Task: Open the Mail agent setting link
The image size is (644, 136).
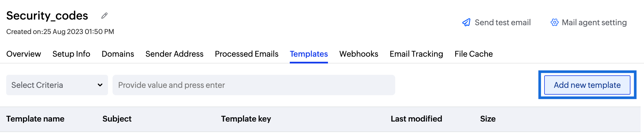Action: coord(594,22)
